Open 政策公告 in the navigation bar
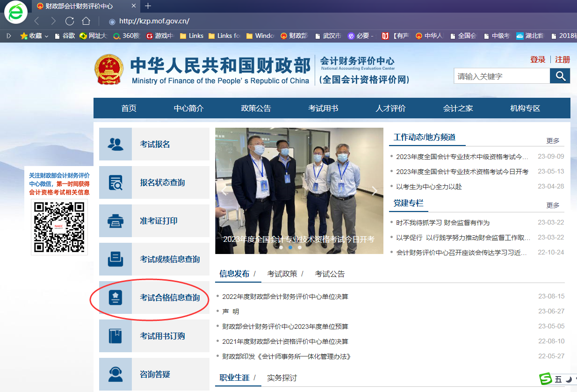 256,108
